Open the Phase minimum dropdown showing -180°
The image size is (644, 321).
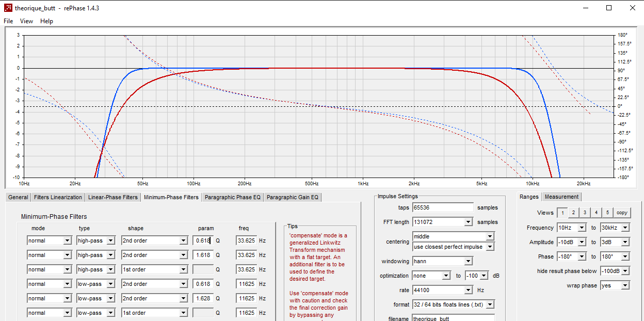pos(571,256)
